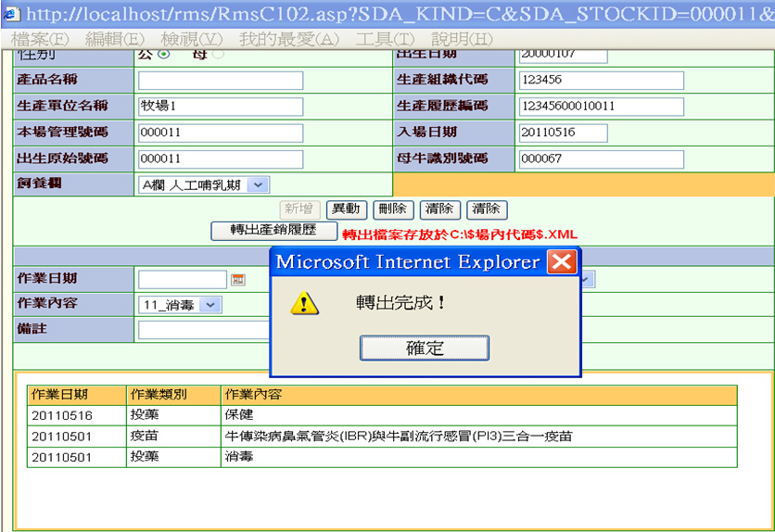Open the 我的最愛(A) menu
Image resolution: width=775 pixels, height=532 pixels.
[289, 39]
